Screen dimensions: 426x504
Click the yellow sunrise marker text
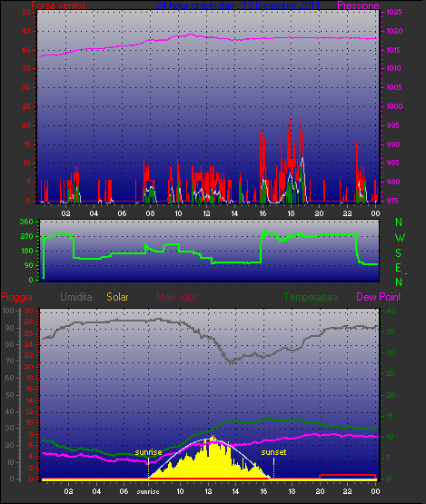148,452
